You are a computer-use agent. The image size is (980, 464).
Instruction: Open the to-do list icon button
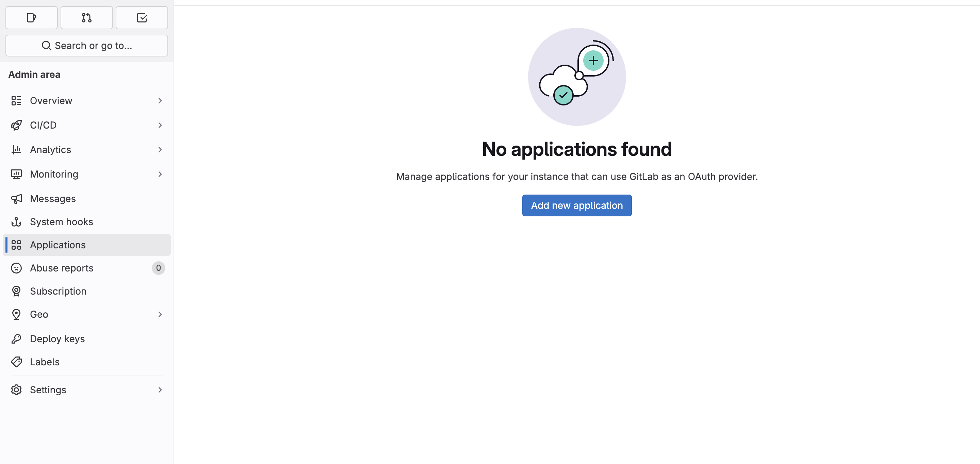pos(142,17)
